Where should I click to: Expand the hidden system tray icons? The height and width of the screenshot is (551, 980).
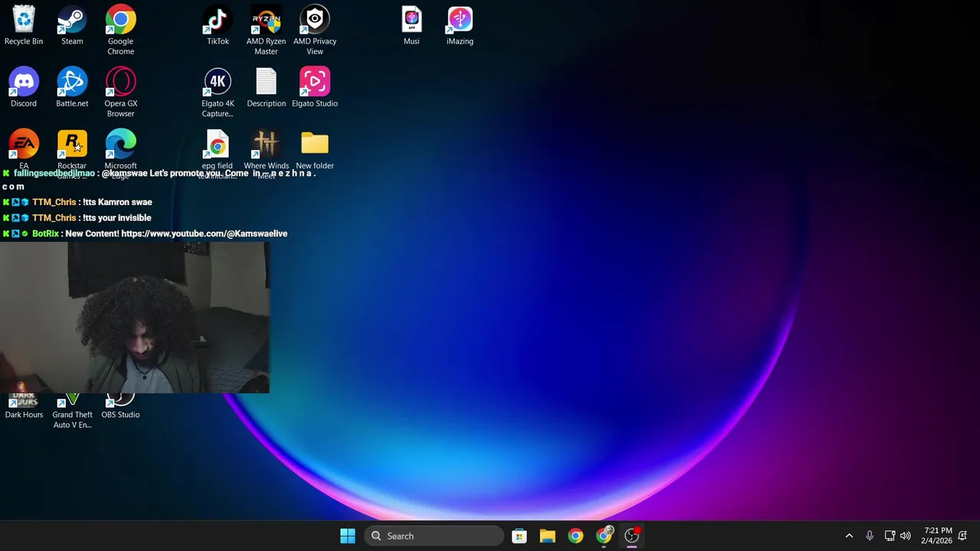point(849,536)
